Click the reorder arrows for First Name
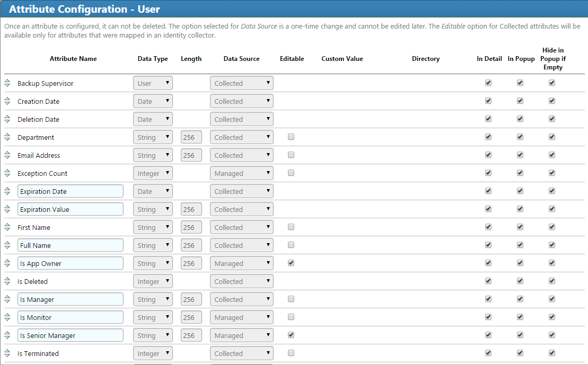Viewport: 588px width, 365px height. 7,227
